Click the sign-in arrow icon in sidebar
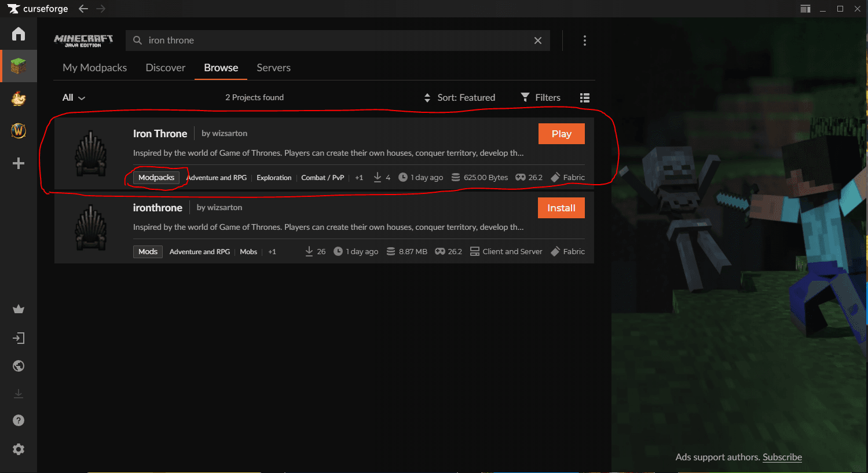Viewport: 868px width, 473px height. 19,338
